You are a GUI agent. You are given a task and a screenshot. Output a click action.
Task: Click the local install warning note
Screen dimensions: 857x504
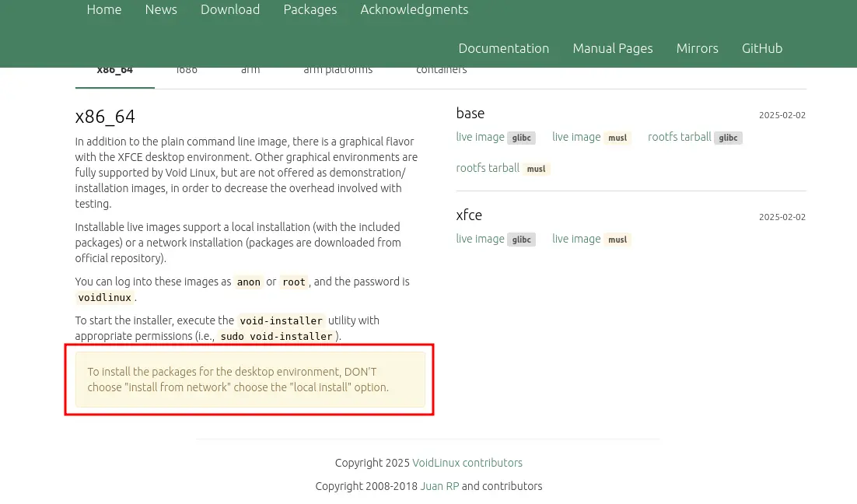250,380
